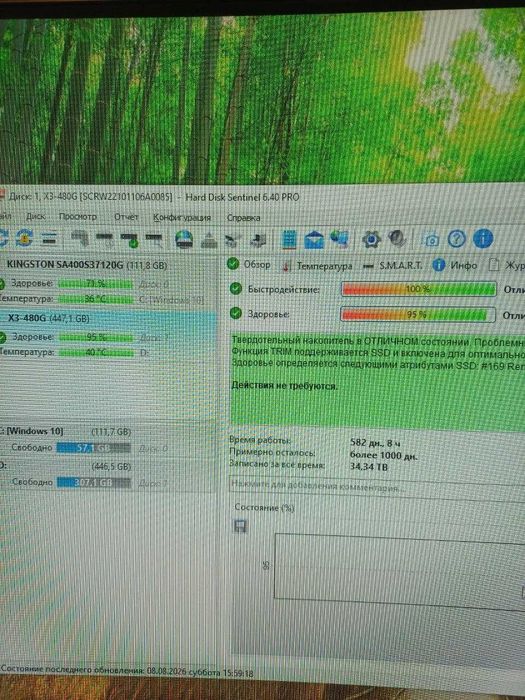Take a screenshot with the camera icon

click(x=432, y=240)
